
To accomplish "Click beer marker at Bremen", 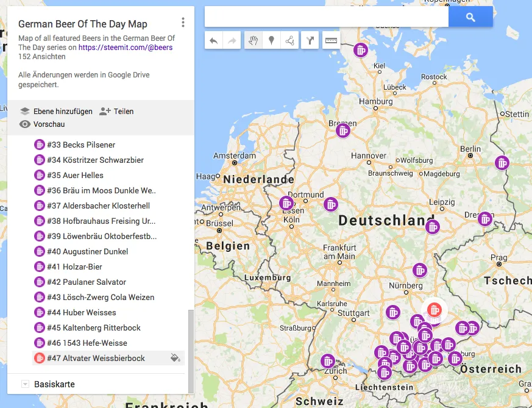I will click(343, 131).
